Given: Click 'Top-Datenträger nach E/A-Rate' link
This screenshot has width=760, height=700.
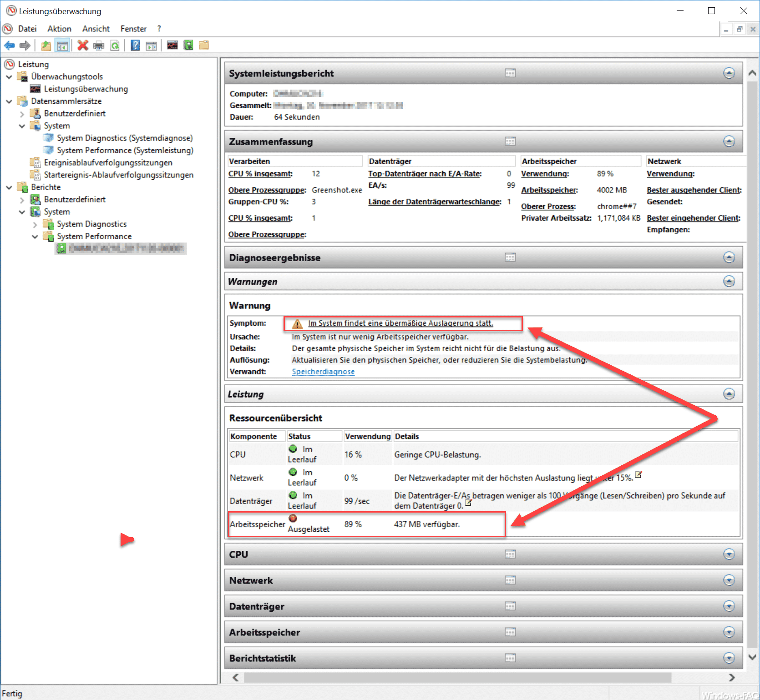Looking at the screenshot, I should 425,174.
